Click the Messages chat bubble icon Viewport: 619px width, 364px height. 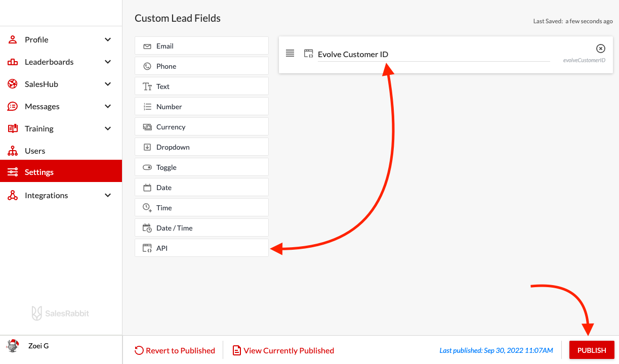(x=13, y=106)
